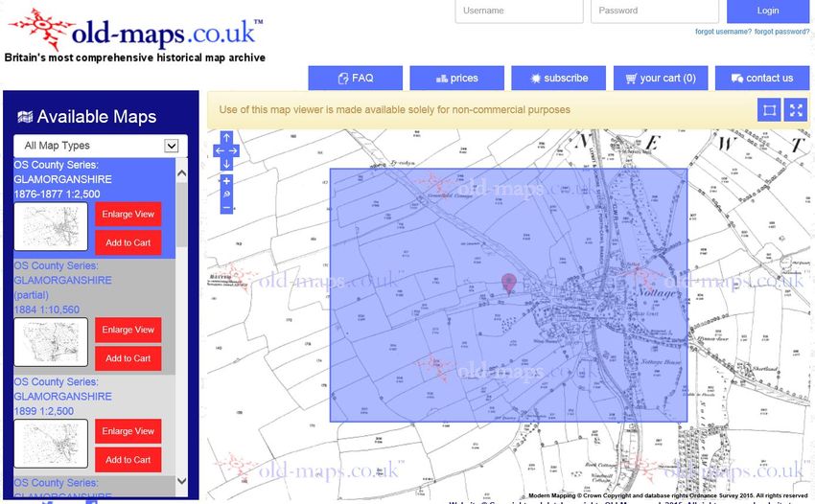Screen dimensions: 815x504
Task: Click the map list scroll-up arrow
Action: coord(181,173)
